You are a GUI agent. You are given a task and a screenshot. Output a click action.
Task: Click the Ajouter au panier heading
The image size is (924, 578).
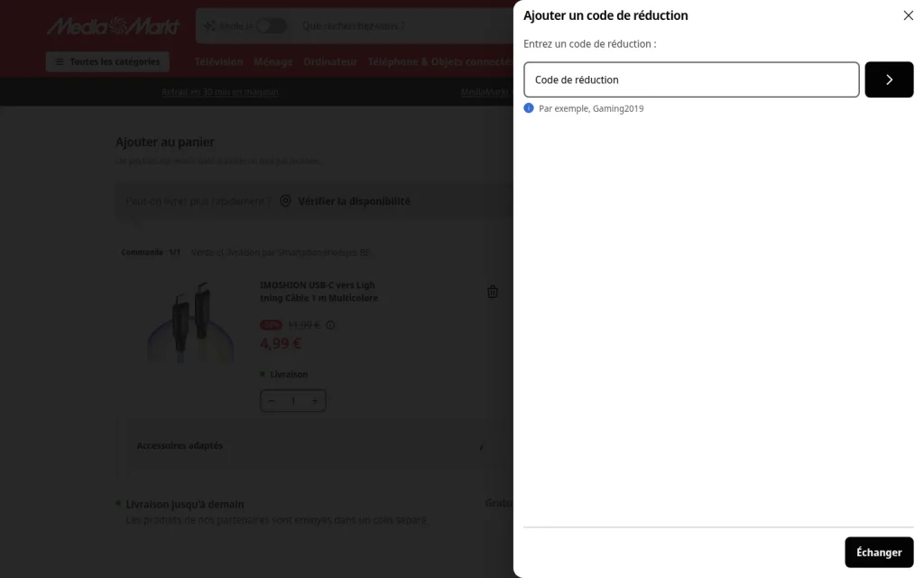pyautogui.click(x=165, y=142)
